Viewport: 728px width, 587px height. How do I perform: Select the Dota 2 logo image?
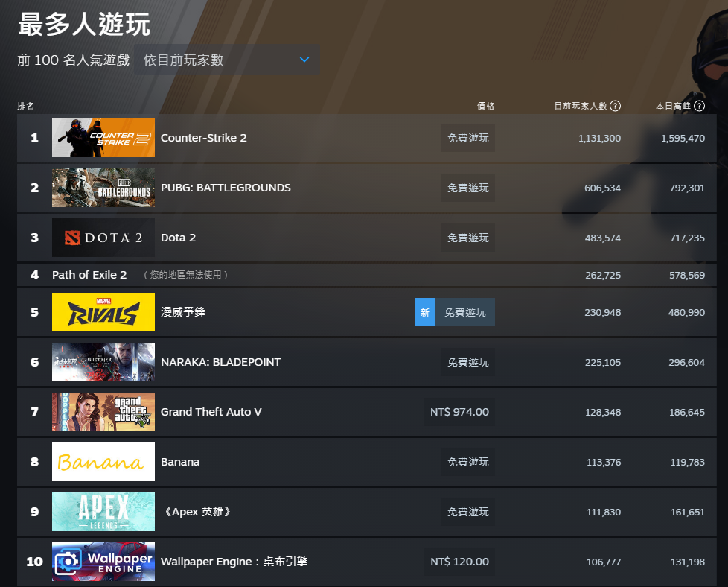click(103, 238)
